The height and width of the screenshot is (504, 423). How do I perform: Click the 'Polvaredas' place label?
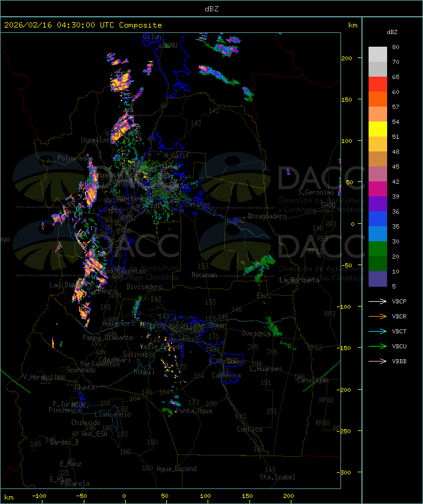(75, 158)
